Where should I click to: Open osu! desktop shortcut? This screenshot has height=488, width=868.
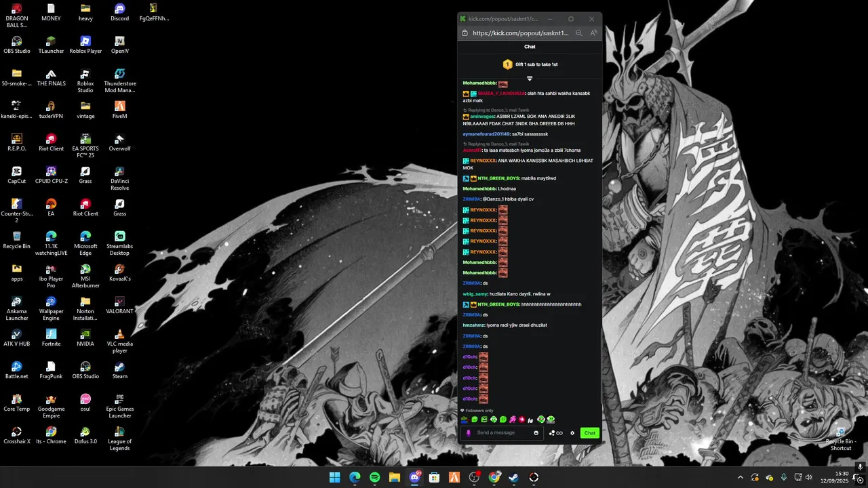click(x=85, y=403)
